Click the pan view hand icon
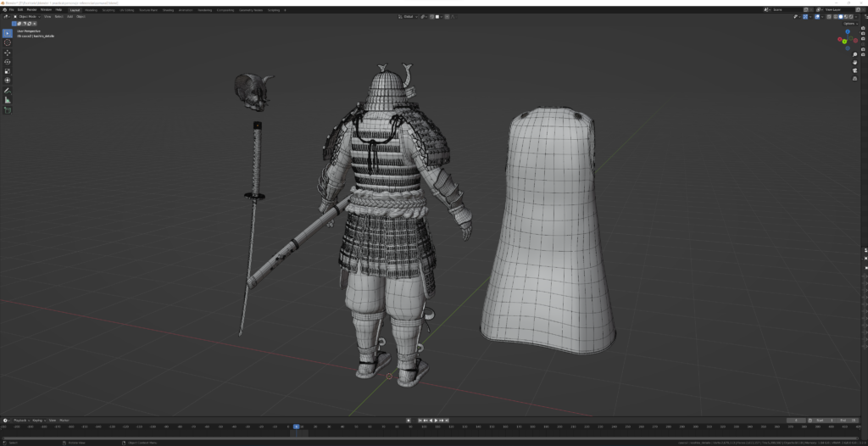Screen dimensions: 868x446 click(x=854, y=63)
